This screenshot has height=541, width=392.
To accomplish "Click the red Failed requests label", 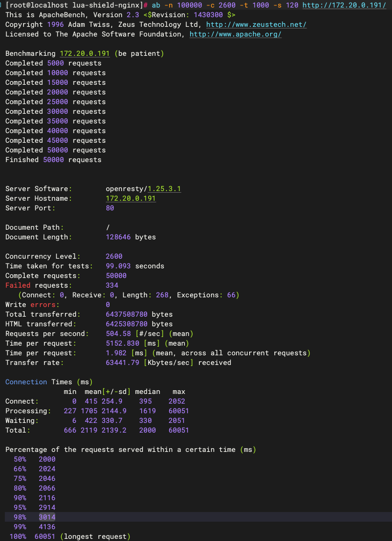I will click(x=18, y=286).
